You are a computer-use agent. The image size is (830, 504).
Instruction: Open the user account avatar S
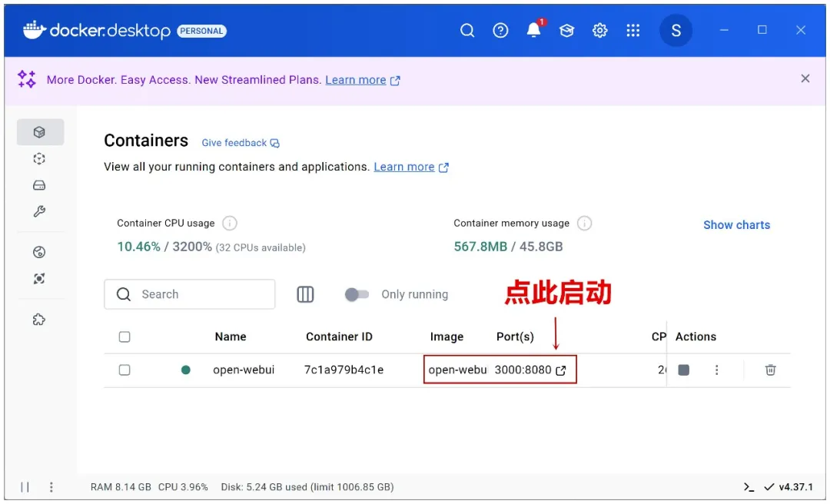676,30
